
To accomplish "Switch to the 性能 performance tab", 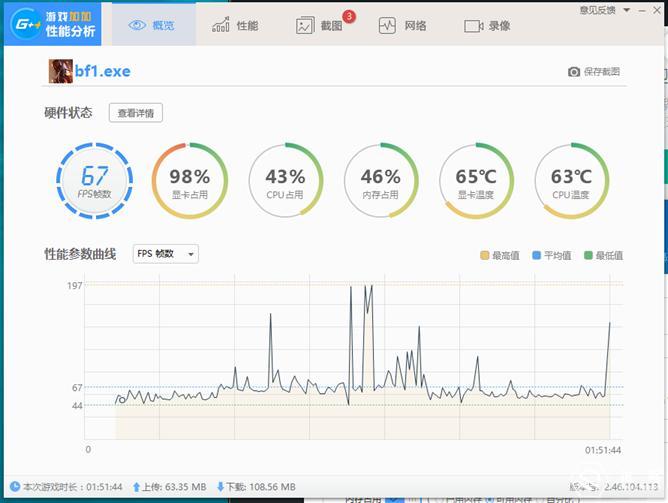I will 235,26.
